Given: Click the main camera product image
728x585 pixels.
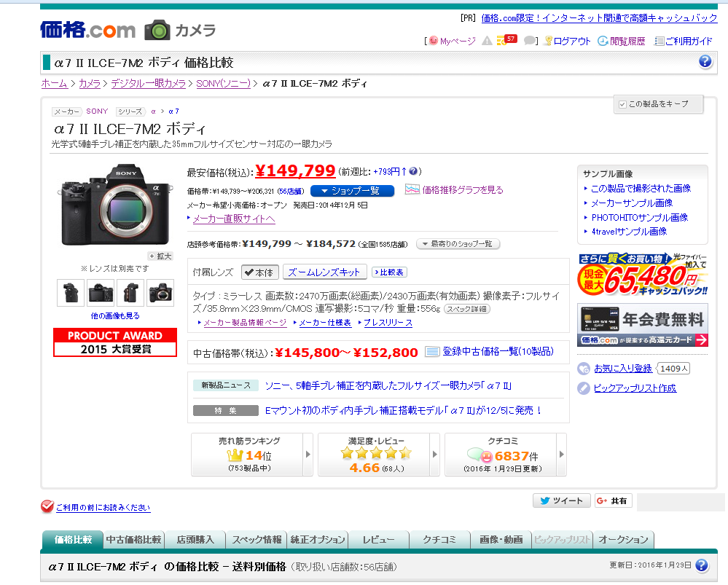Looking at the screenshot, I should coord(114,205).
